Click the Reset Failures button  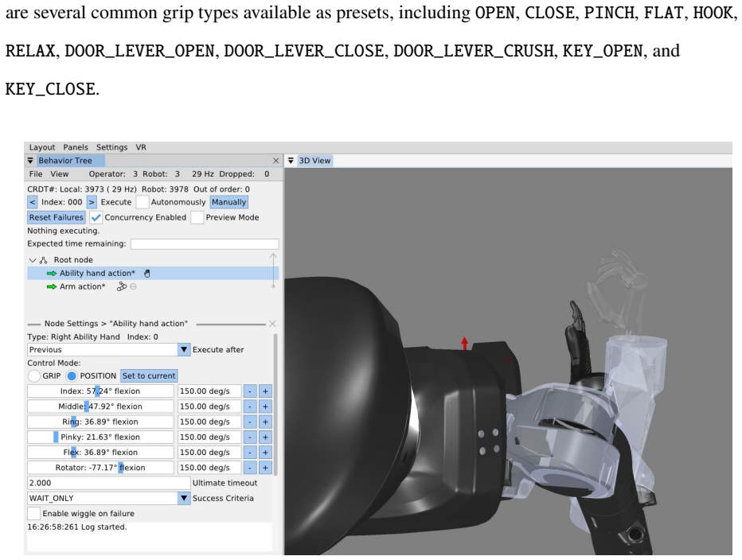coord(57,218)
